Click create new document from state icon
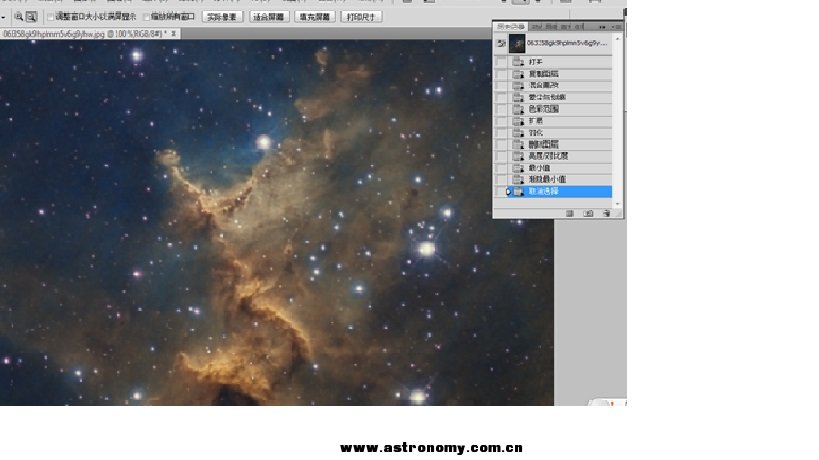Image resolution: width=819 pixels, height=460 pixels. tap(569, 213)
